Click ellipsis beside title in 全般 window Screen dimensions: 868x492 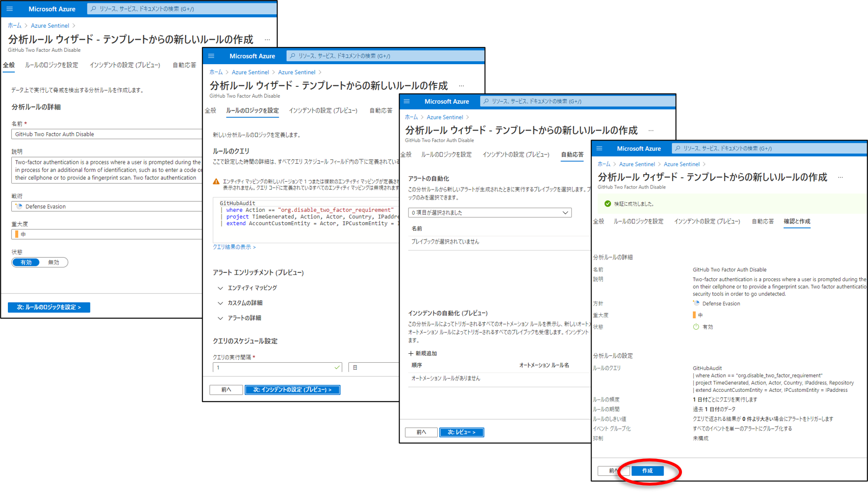(267, 39)
